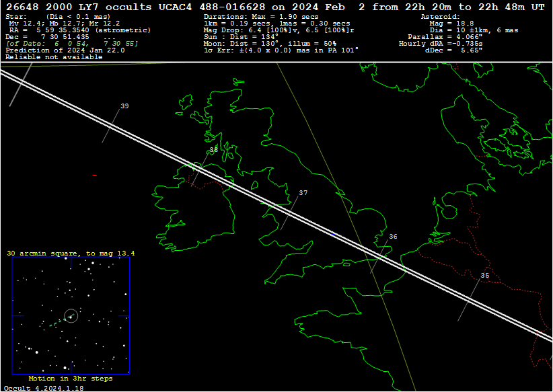Viewport: 553px width, 392px height.
Task: Click the 'Motion in 3hr steps' caption
Action: (70, 379)
